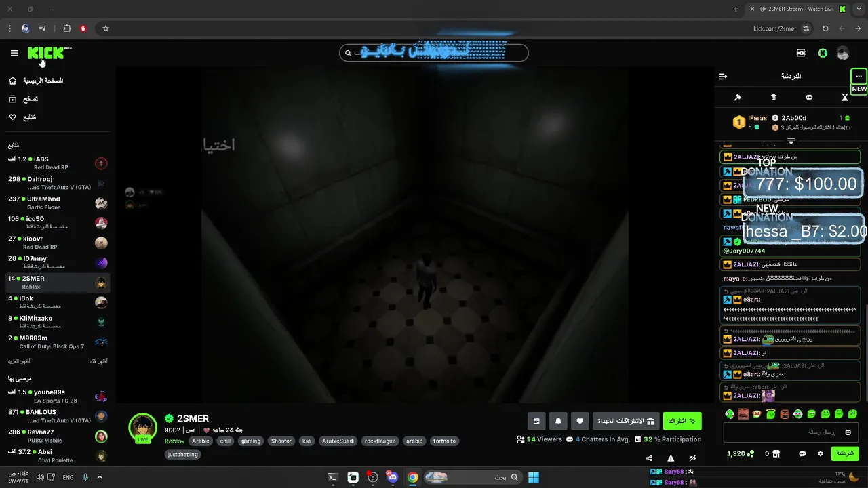Screen dimensions: 868x488
Task: Open the youne99s recommended channel
Action: coord(58,396)
